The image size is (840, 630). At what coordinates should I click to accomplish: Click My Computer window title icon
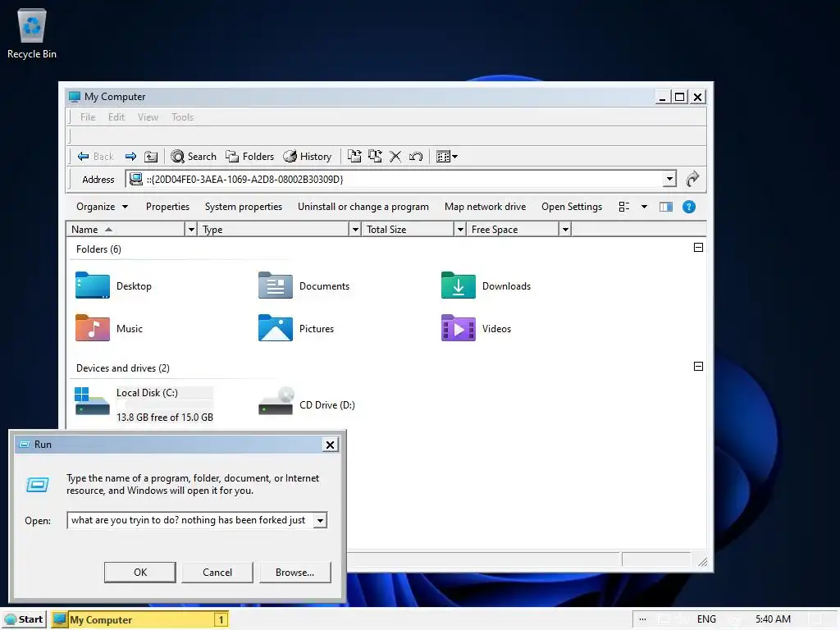pos(75,97)
